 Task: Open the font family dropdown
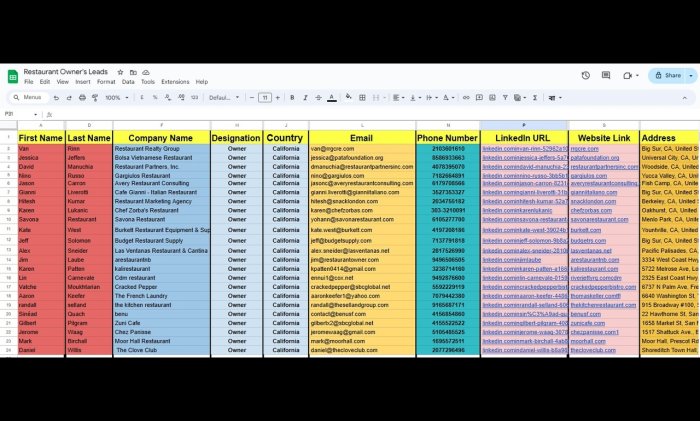point(224,97)
